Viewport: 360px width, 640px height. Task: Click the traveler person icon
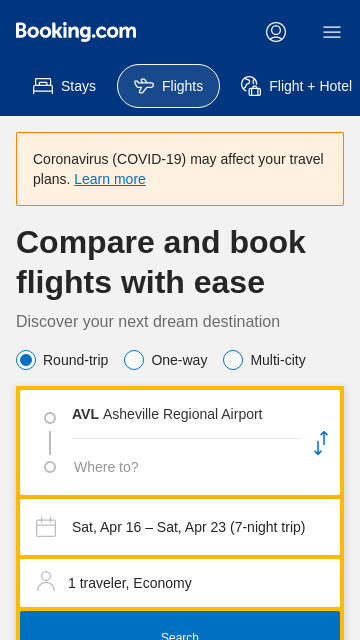point(46,581)
